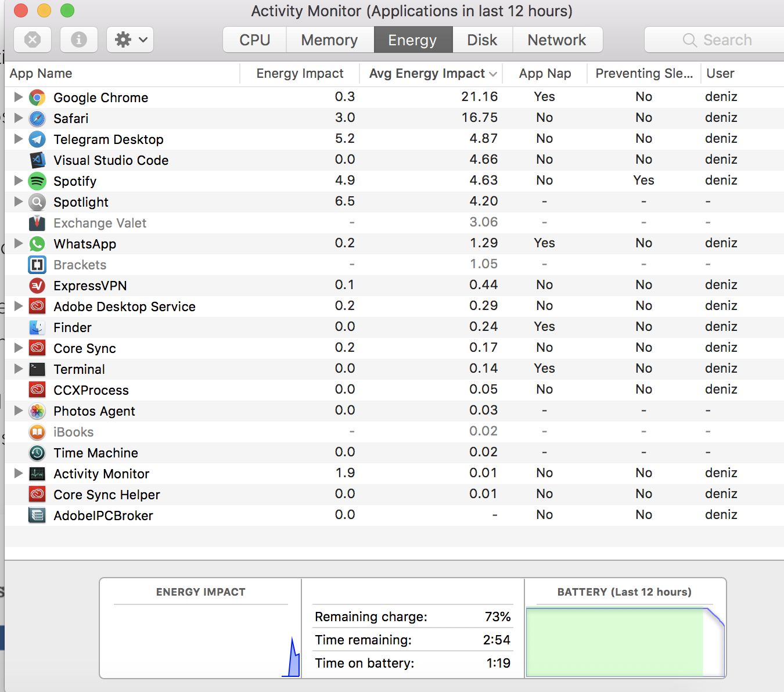Click the Visual Studio Code icon

tap(37, 160)
